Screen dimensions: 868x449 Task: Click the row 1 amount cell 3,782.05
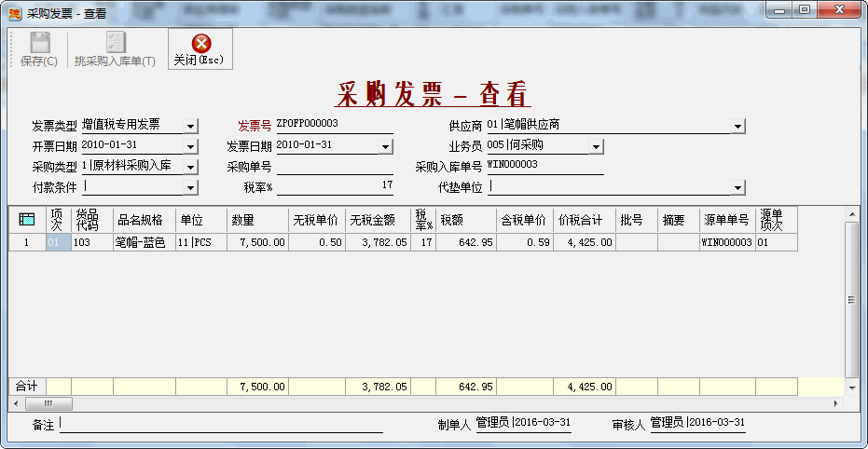[379, 242]
